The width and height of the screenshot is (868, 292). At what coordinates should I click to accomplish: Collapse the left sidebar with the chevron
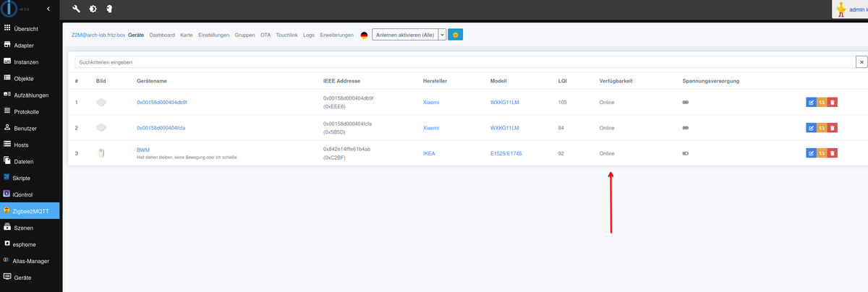click(x=48, y=9)
